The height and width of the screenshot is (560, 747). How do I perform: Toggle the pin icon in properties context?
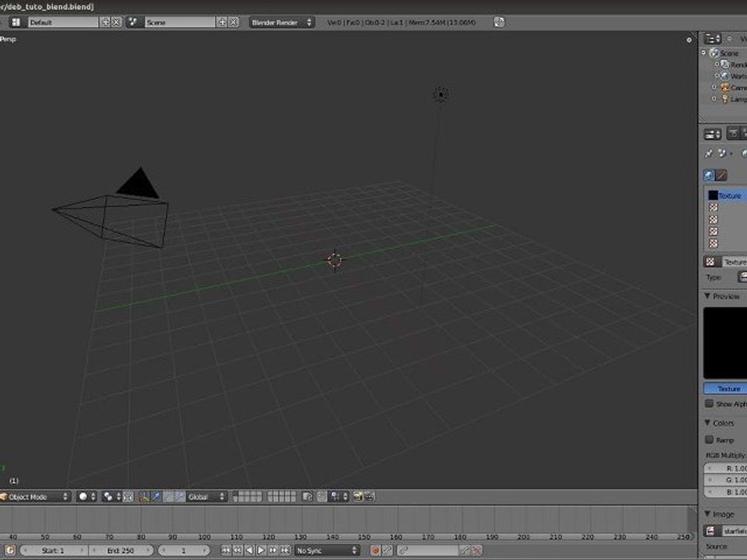pyautogui.click(x=709, y=153)
